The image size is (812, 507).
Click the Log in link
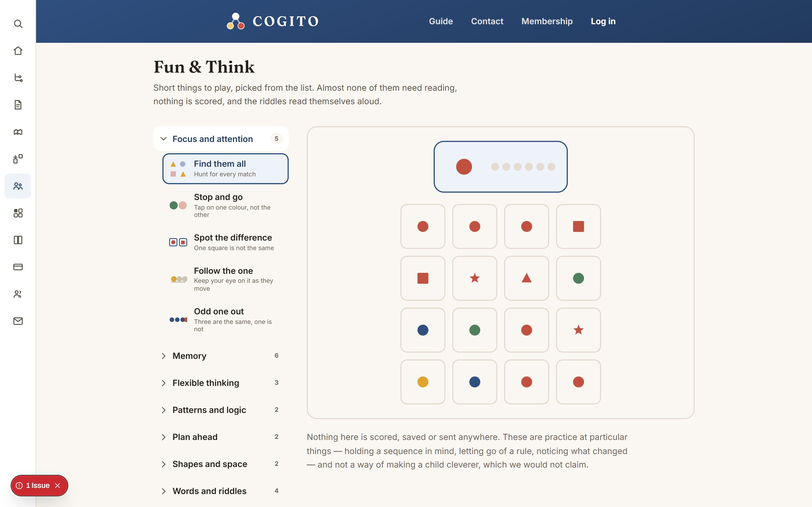click(603, 21)
